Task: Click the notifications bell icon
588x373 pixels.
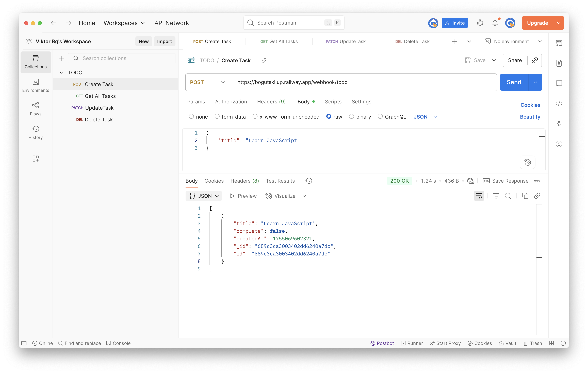Action: [x=495, y=23]
